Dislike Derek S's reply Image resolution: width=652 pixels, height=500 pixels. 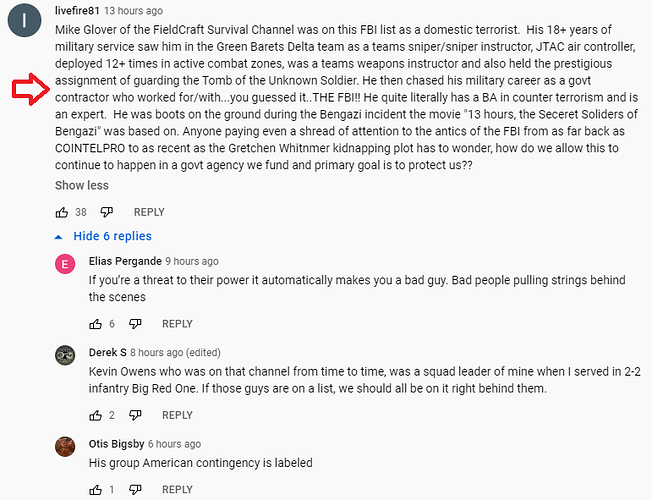click(135, 415)
